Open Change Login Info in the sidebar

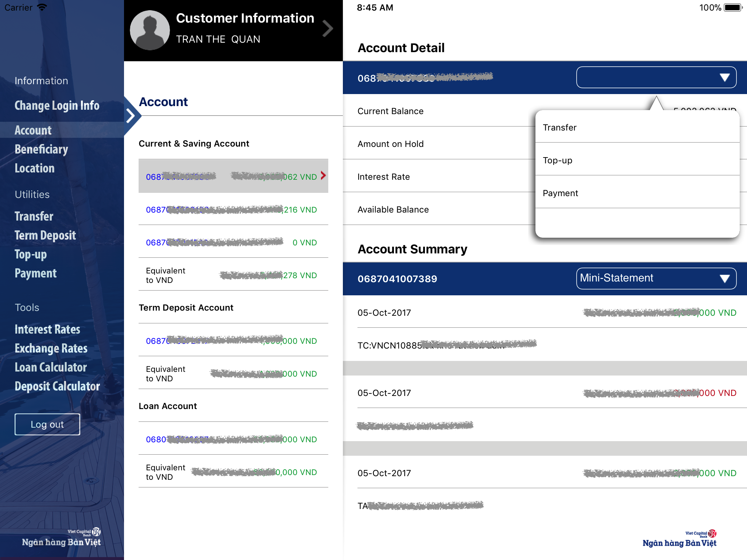tap(57, 106)
